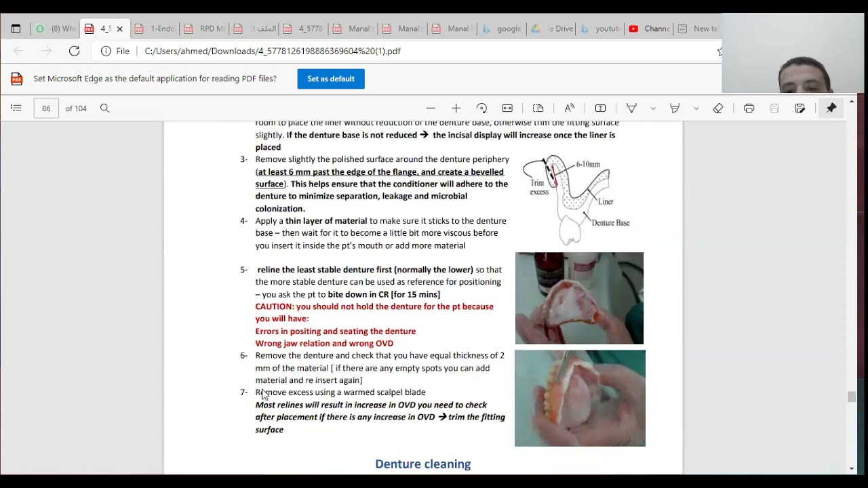The width and height of the screenshot is (868, 488).
Task: Print the PDF document
Action: (x=749, y=108)
